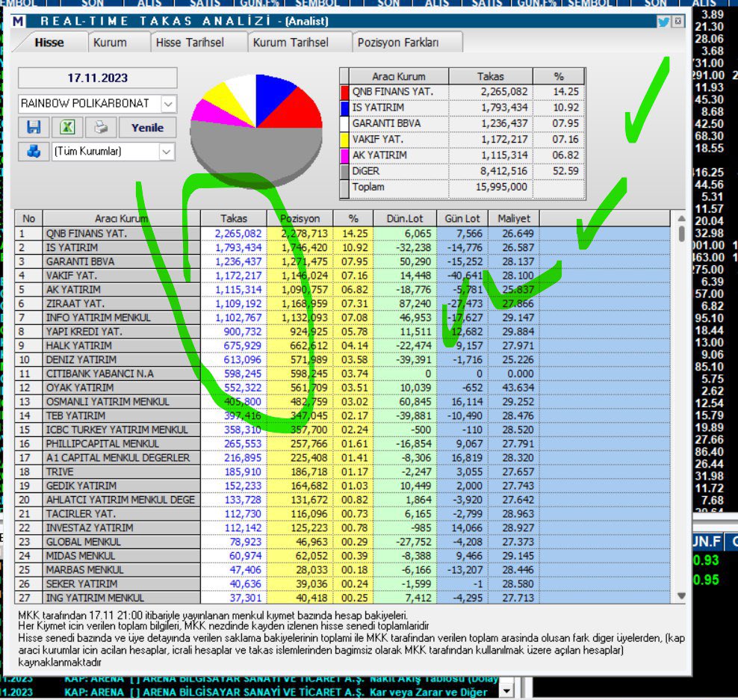
Task: Select the DENIZ YATIRIM row
Action: 343,359
